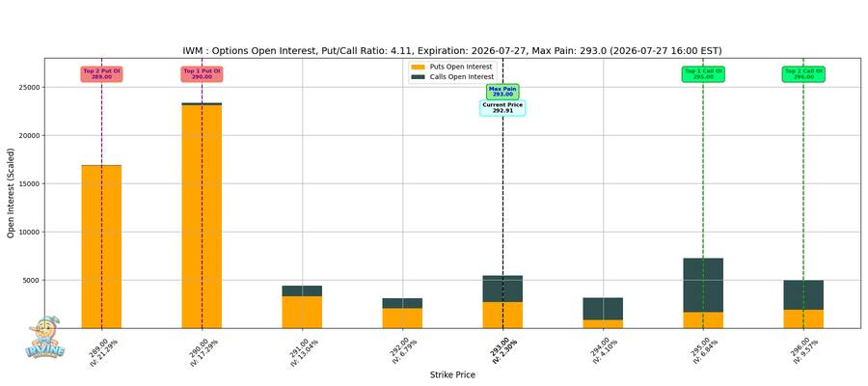Click the 'Calls Open Interest' legend label
Viewport: 868px width, 386px height.
click(462, 76)
